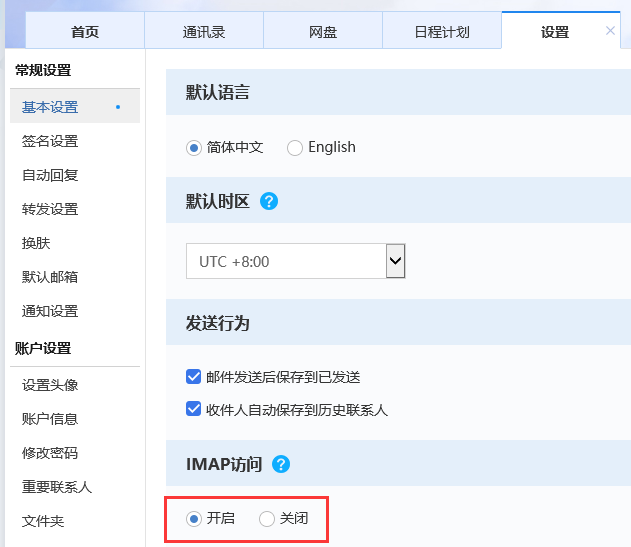Close the 设置 tab with the X

(x=611, y=31)
